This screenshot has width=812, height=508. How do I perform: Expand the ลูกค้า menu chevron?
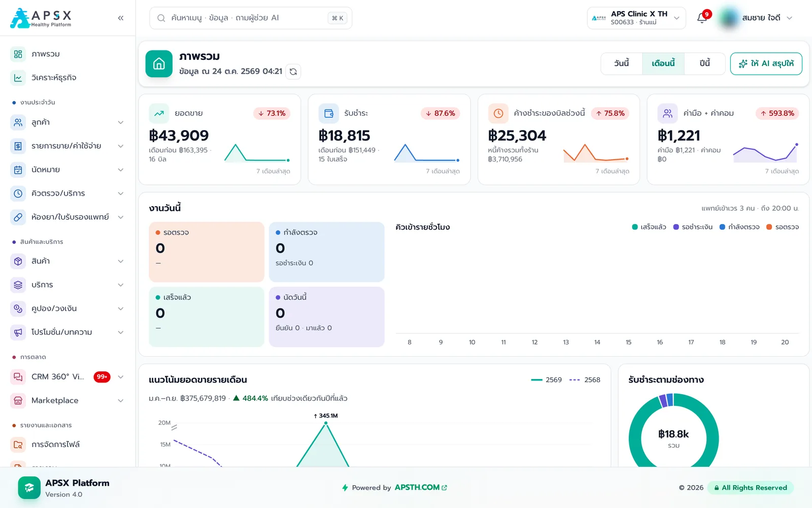[121, 122]
